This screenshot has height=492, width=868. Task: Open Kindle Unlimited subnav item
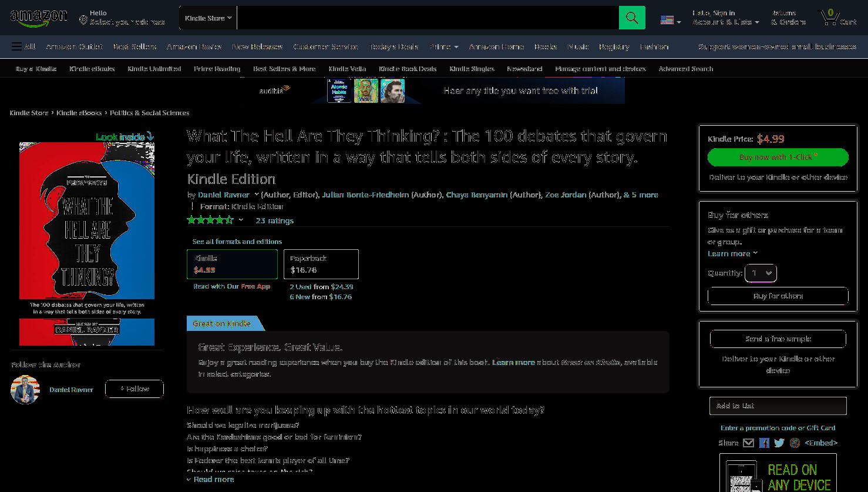point(154,69)
